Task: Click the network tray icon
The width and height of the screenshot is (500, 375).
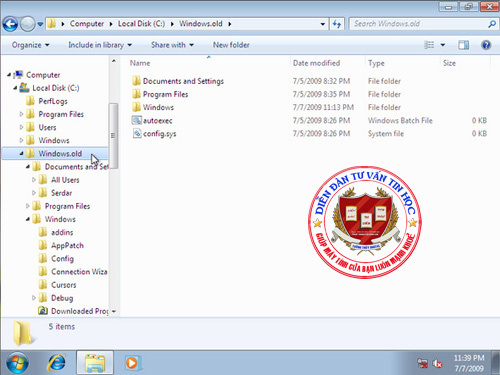Action: [x=422, y=363]
